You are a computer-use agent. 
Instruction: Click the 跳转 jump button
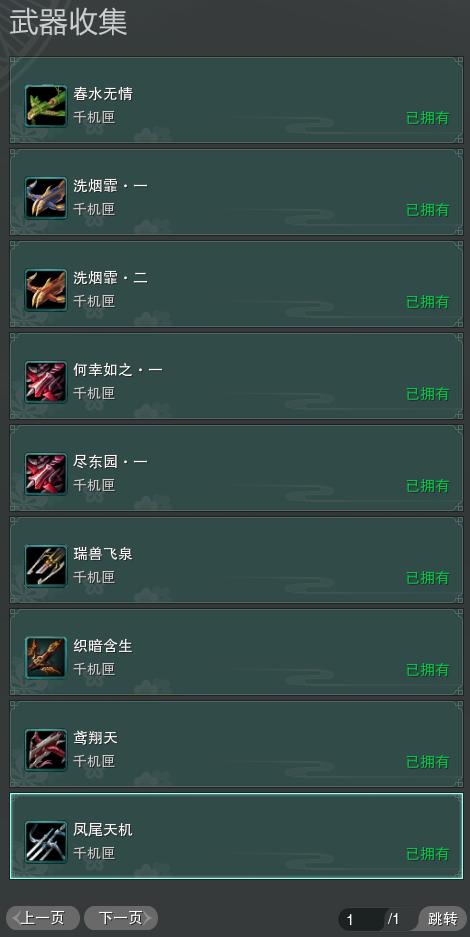443,918
